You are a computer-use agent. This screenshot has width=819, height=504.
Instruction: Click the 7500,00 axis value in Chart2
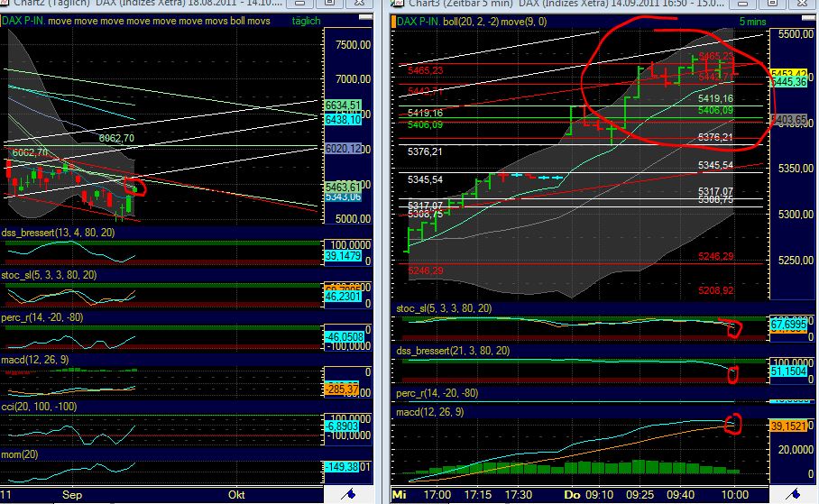click(x=353, y=45)
